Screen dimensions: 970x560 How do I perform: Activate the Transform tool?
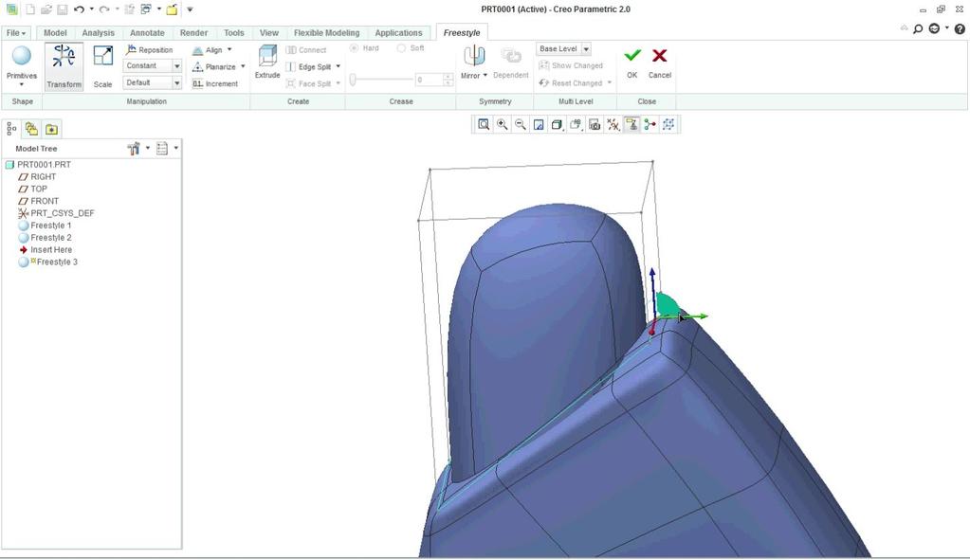click(64, 66)
